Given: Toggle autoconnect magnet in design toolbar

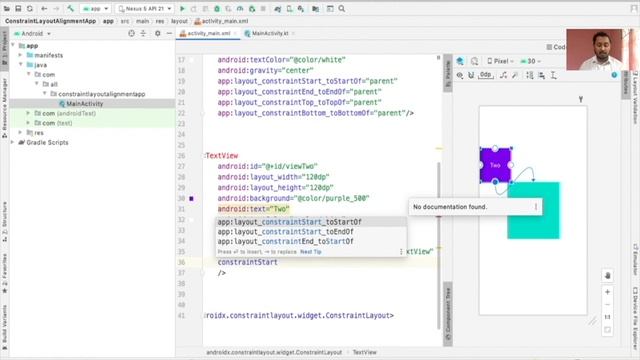Looking at the screenshot, I should [x=471, y=75].
